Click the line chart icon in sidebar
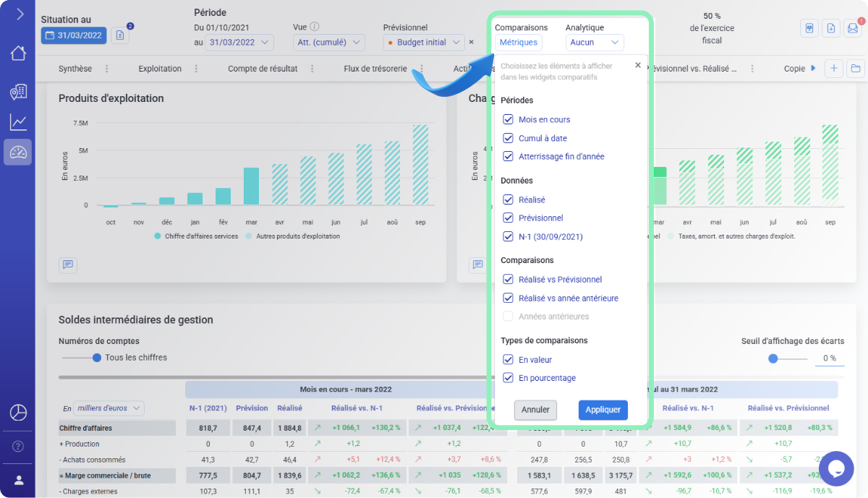 click(18, 122)
